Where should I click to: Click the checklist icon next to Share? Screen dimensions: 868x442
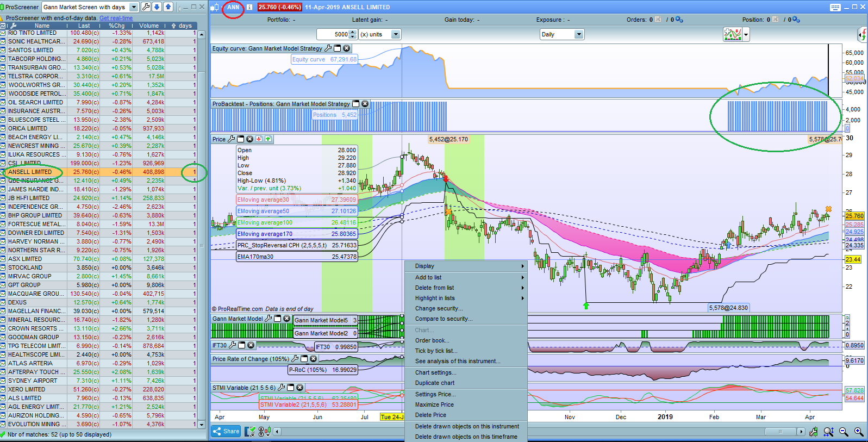coord(249,432)
